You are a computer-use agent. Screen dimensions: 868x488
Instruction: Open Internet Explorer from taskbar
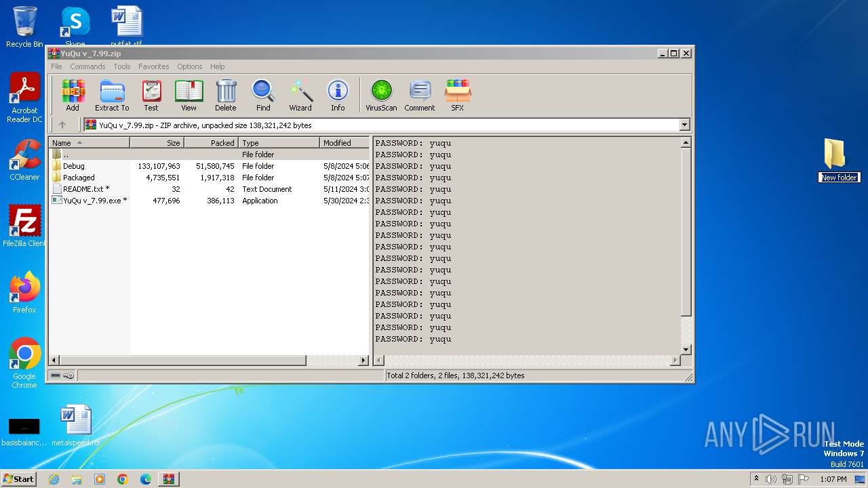click(54, 479)
